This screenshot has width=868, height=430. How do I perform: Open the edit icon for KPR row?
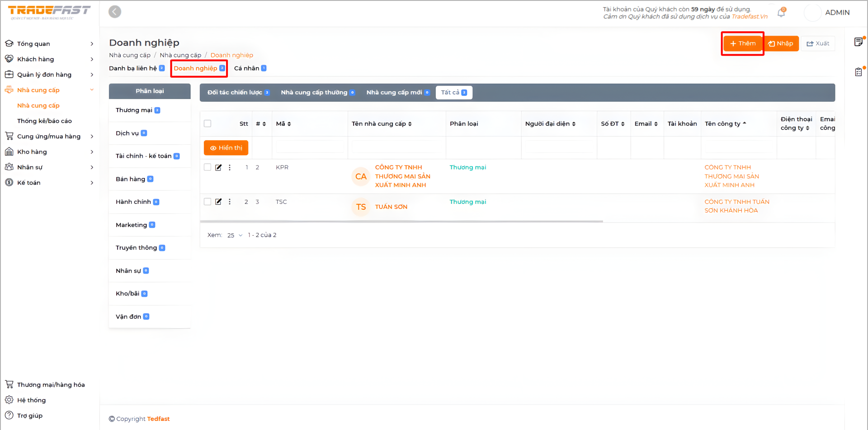coord(218,168)
